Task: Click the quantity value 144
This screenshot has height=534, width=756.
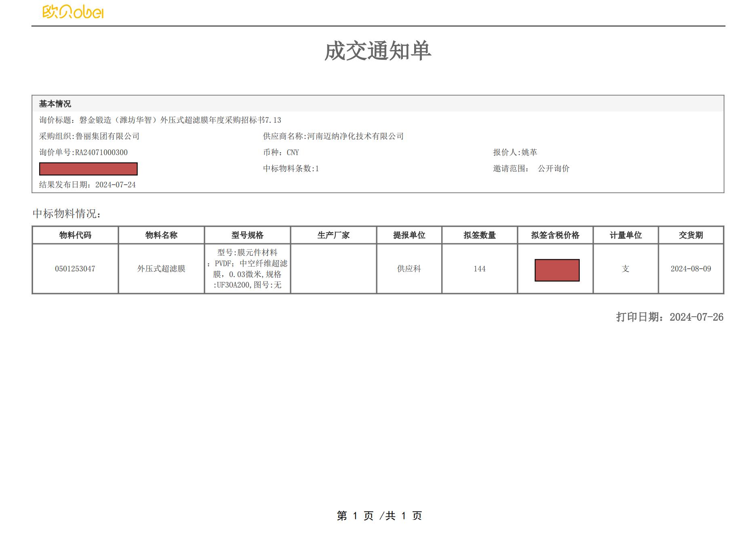Action: pyautogui.click(x=480, y=269)
